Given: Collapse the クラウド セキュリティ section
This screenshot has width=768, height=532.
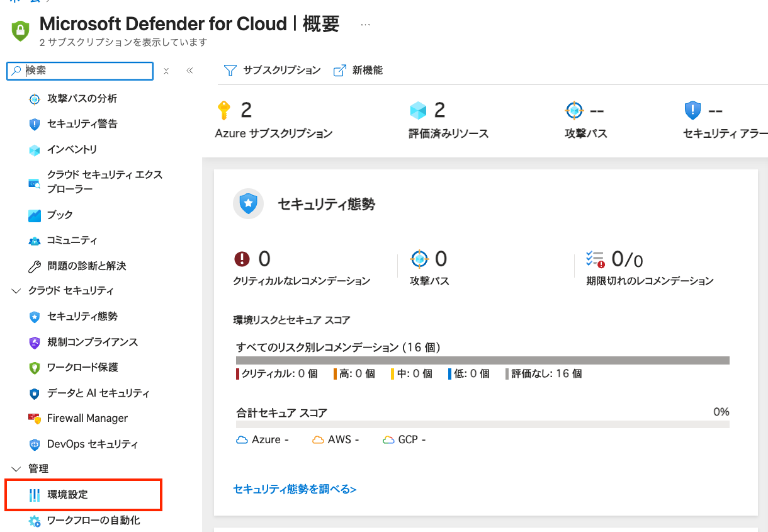Looking at the screenshot, I should click(16, 291).
